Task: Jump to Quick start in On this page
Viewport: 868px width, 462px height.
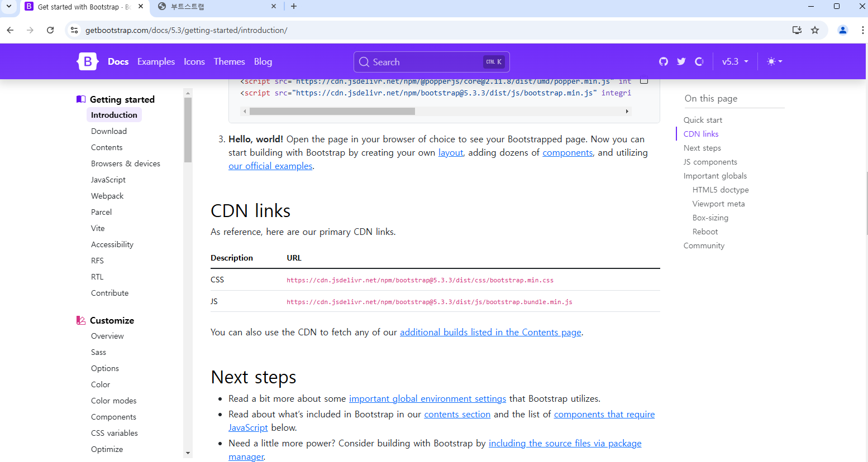Action: (703, 120)
